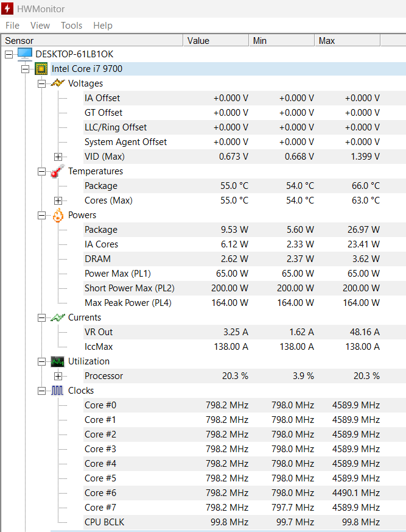Collapse the Temperatures section

pos(41,171)
